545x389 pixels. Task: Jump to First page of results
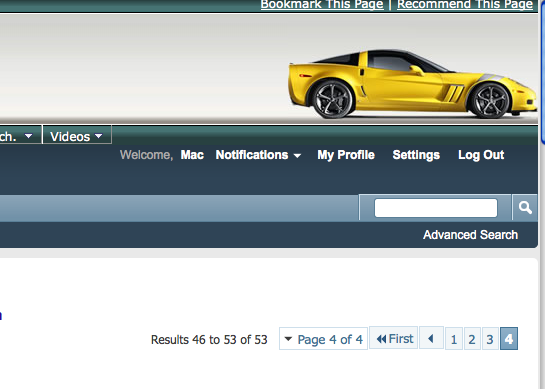point(393,338)
